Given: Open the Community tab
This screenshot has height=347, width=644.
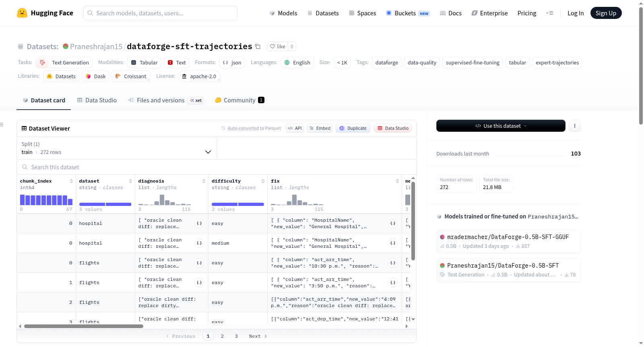Looking at the screenshot, I should point(239,100).
